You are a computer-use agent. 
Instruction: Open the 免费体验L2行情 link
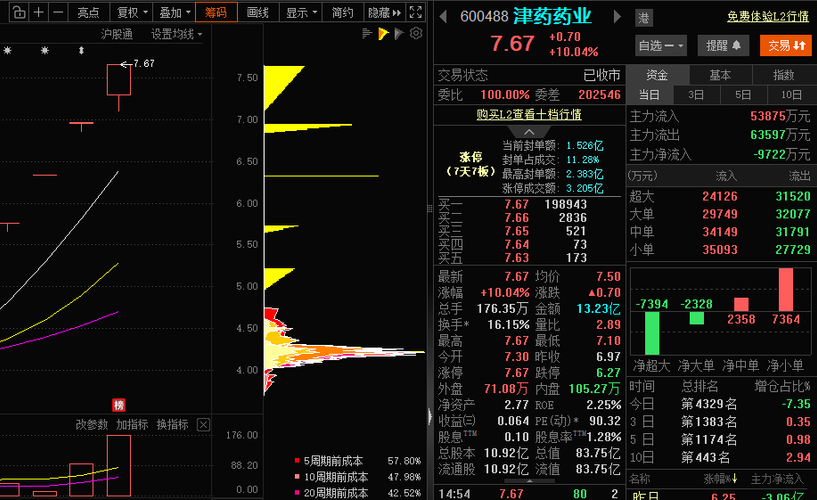(x=768, y=17)
